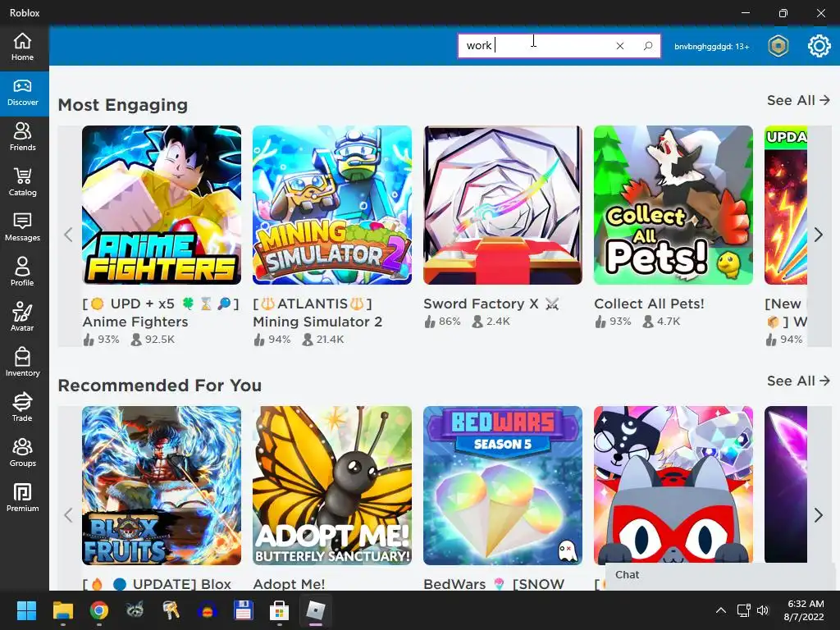Expand the Chat panel
This screenshot has height=630, width=840.
722,575
